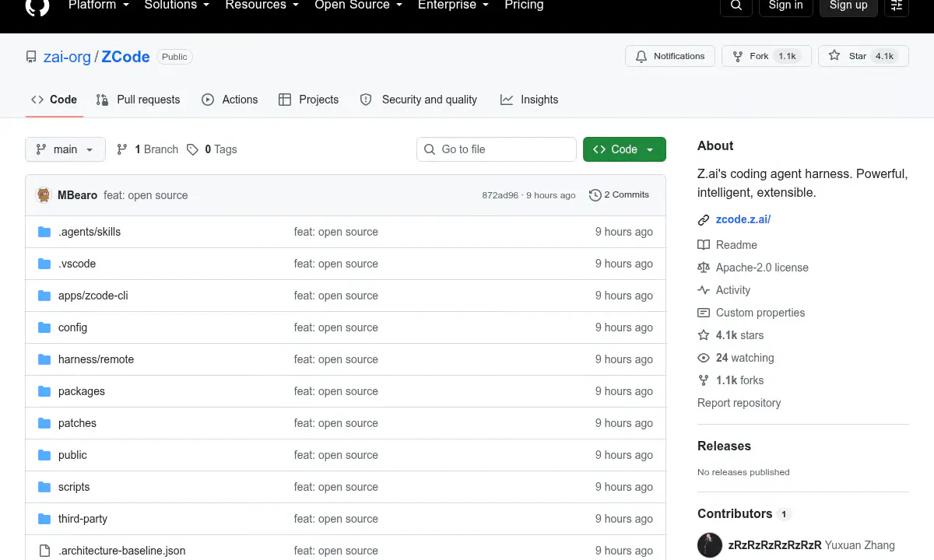Click MBearo's avatar in the commit row
Viewport: 934px width, 560px height.
pos(44,195)
